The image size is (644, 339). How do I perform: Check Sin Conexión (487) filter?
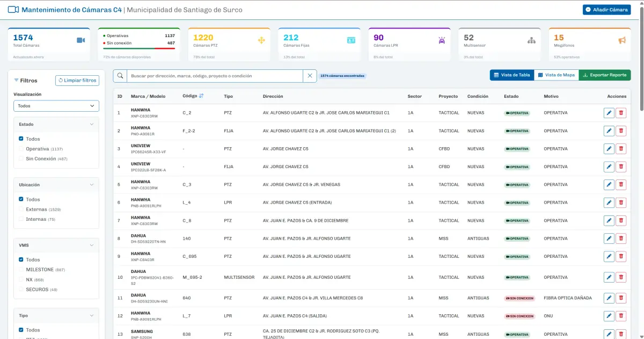click(x=21, y=158)
